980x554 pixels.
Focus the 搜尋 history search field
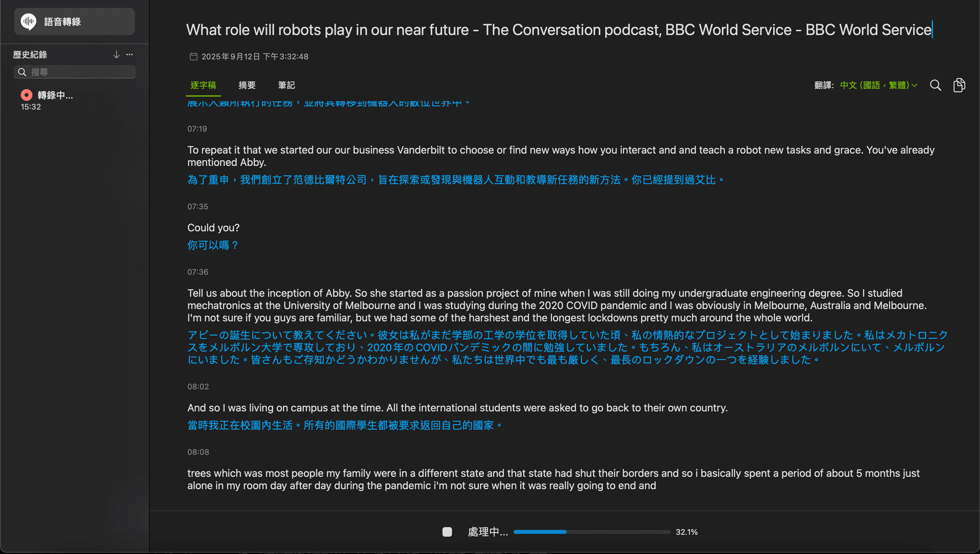tap(75, 72)
